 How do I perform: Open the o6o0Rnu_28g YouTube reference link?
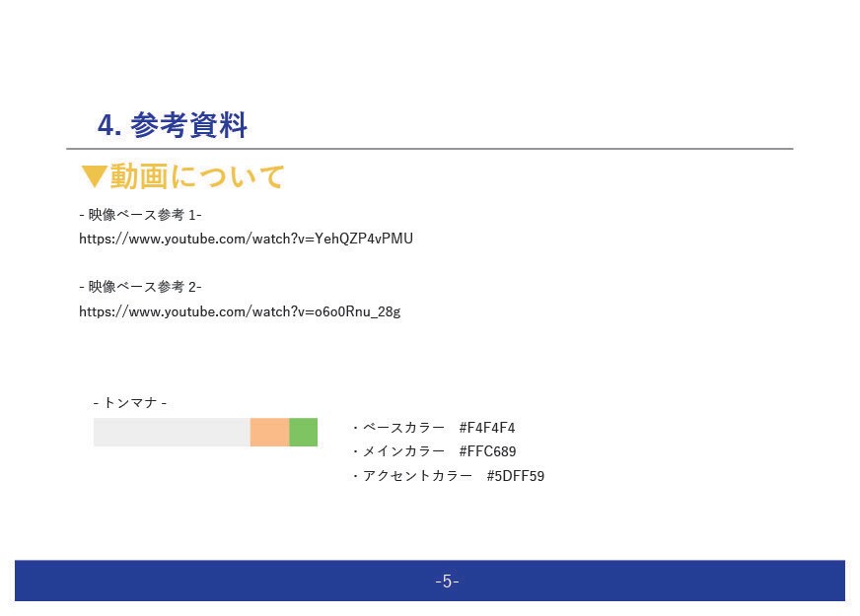tap(240, 311)
